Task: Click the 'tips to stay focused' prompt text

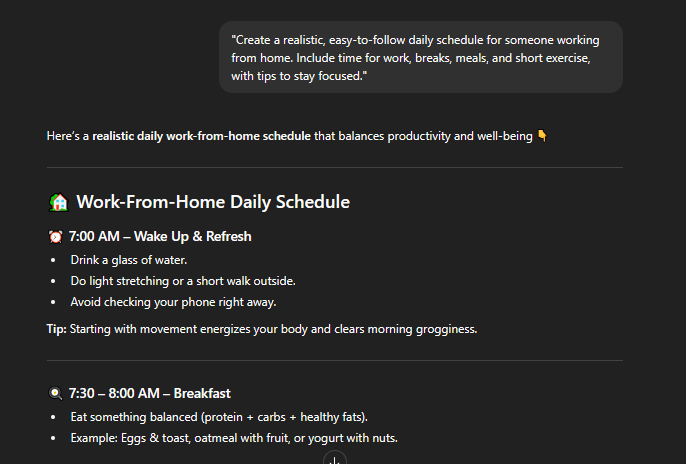Action: 309,76
